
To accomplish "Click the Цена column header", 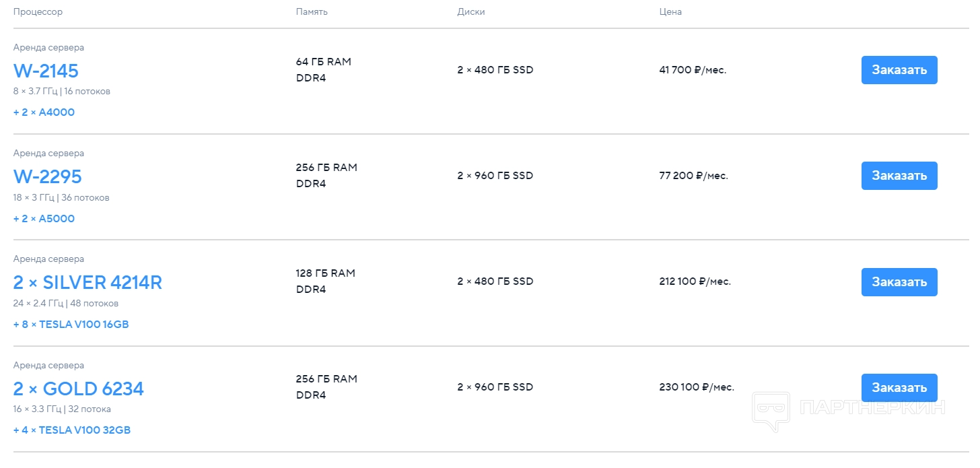I will [670, 12].
